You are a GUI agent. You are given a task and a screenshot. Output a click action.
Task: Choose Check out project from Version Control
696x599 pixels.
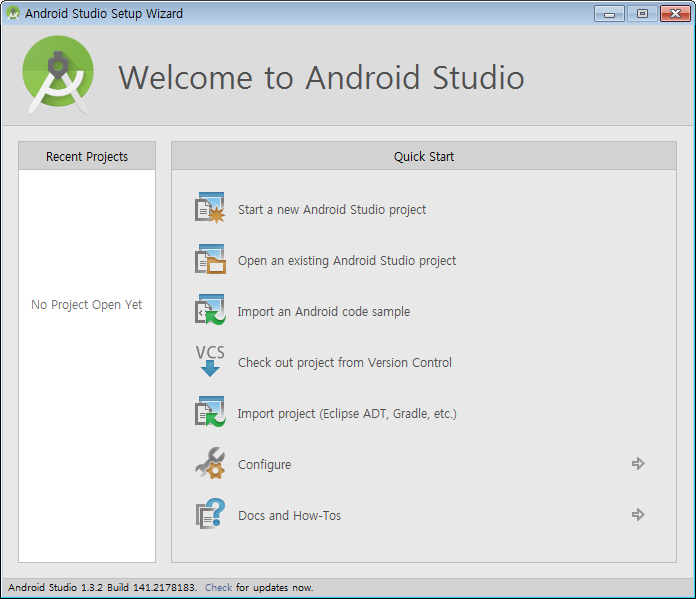[x=344, y=363]
